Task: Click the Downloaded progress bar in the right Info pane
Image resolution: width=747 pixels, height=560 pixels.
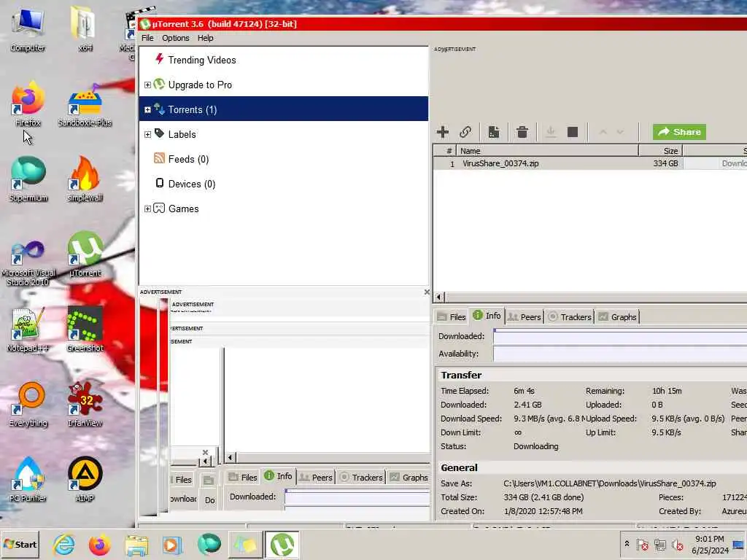Action: tap(620, 337)
